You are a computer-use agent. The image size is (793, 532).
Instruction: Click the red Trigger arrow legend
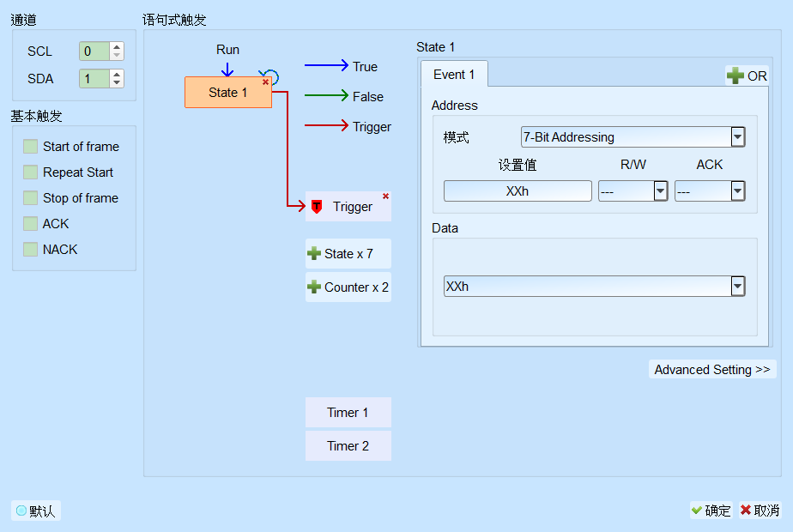point(327,125)
